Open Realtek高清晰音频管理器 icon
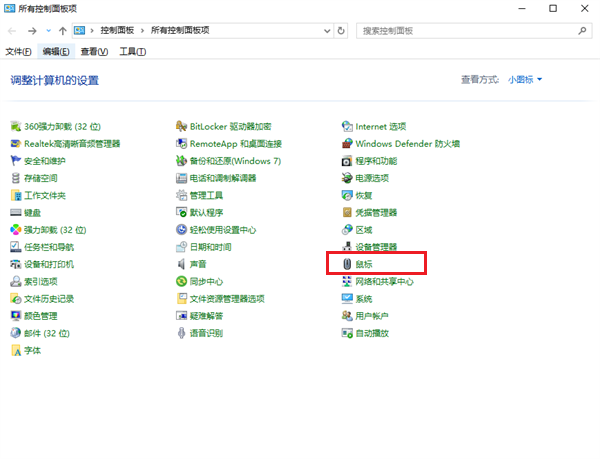This screenshot has width=600, height=459. (15, 143)
